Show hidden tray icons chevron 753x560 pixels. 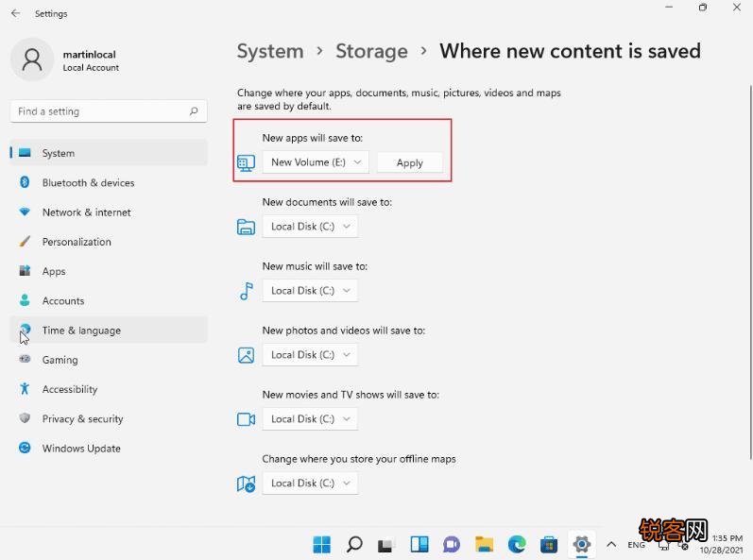point(611,545)
